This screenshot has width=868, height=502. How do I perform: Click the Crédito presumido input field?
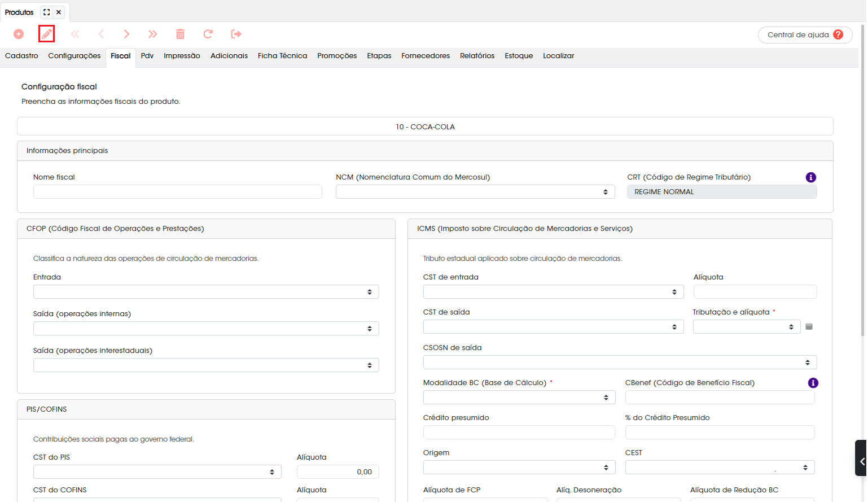(x=519, y=433)
